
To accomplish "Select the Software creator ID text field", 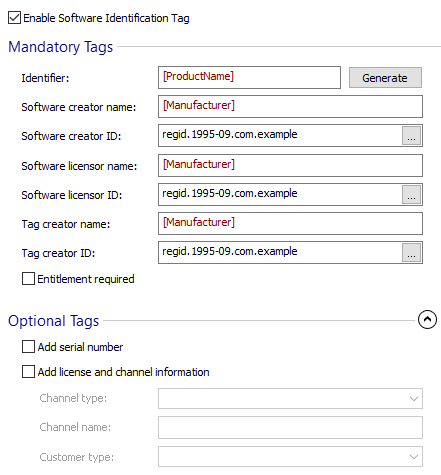I will pos(280,136).
